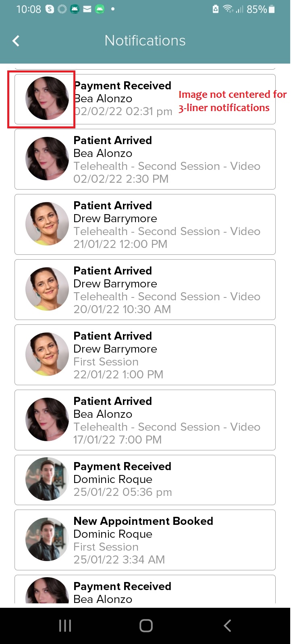Screen dimensions: 291x644
Task: Tap the Skype icon in status bar
Action: click(x=50, y=9)
